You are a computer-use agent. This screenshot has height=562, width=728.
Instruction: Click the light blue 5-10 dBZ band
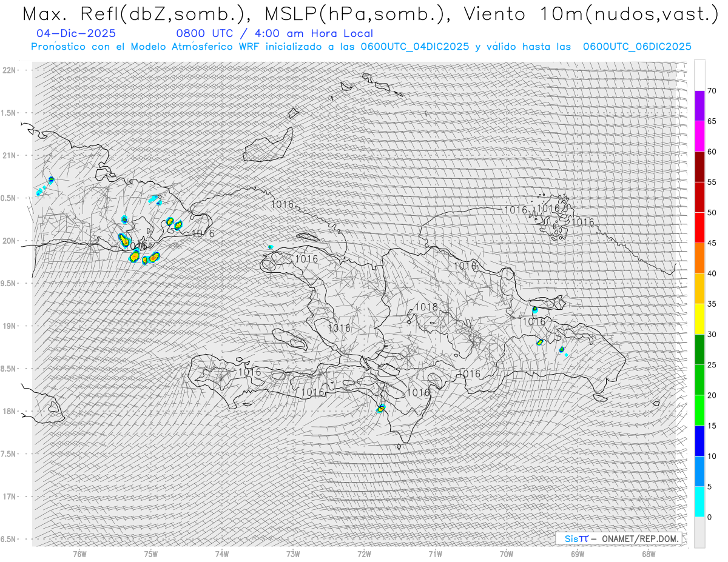click(699, 471)
